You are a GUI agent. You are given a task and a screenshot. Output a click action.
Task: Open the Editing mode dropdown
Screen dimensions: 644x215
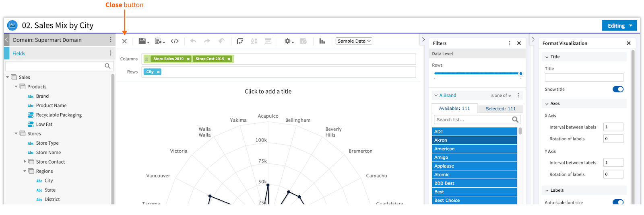[x=620, y=26]
